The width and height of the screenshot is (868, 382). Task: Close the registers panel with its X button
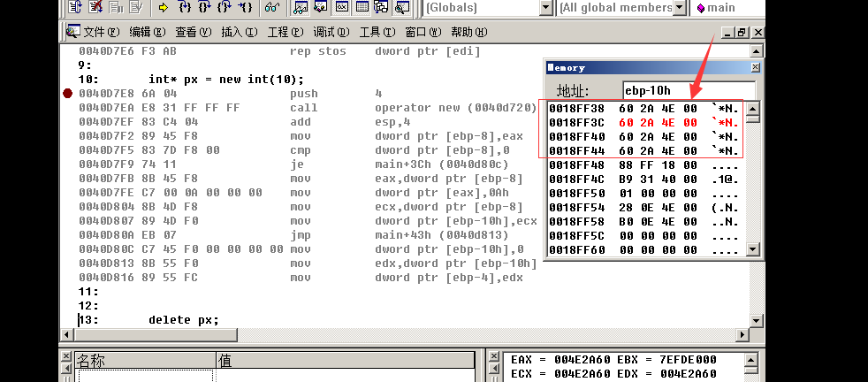(492, 356)
